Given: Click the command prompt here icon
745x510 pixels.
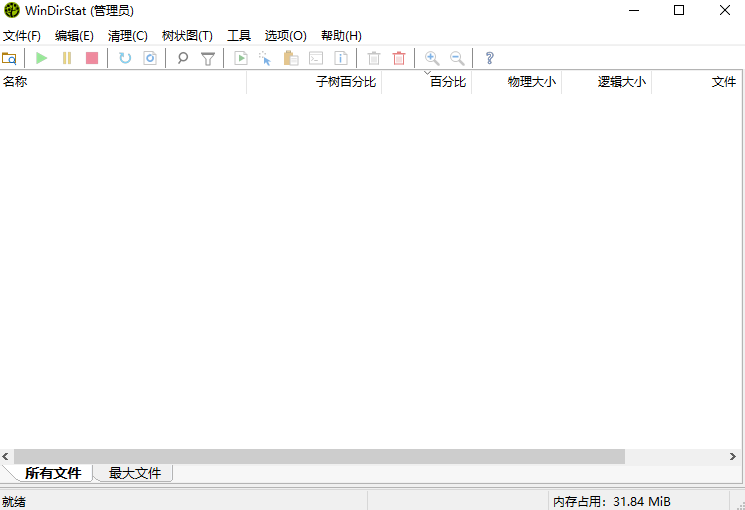Looking at the screenshot, I should coord(316,58).
